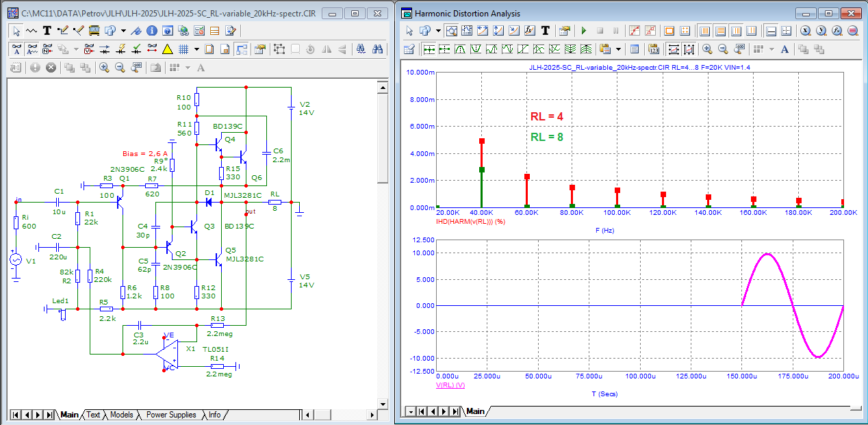The height and width of the screenshot is (425, 868).
Task: Click the schematic zoom out magnifier
Action: (120, 68)
